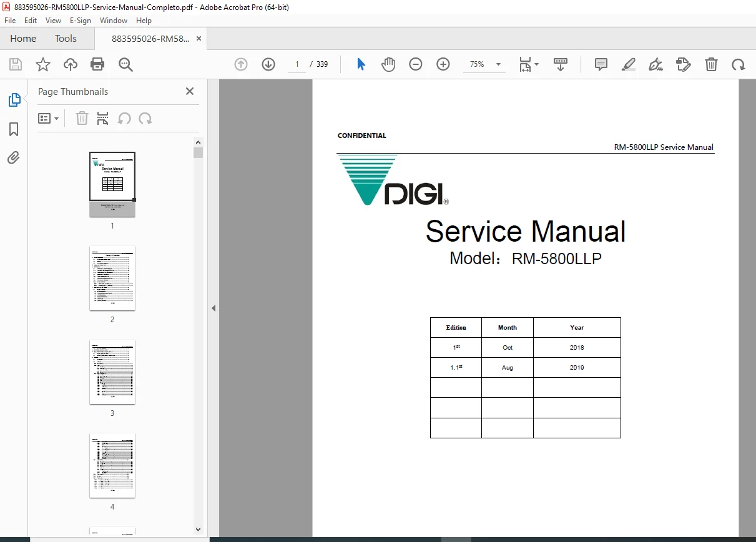Open the Page Thumbnails sidebar icon

point(14,100)
